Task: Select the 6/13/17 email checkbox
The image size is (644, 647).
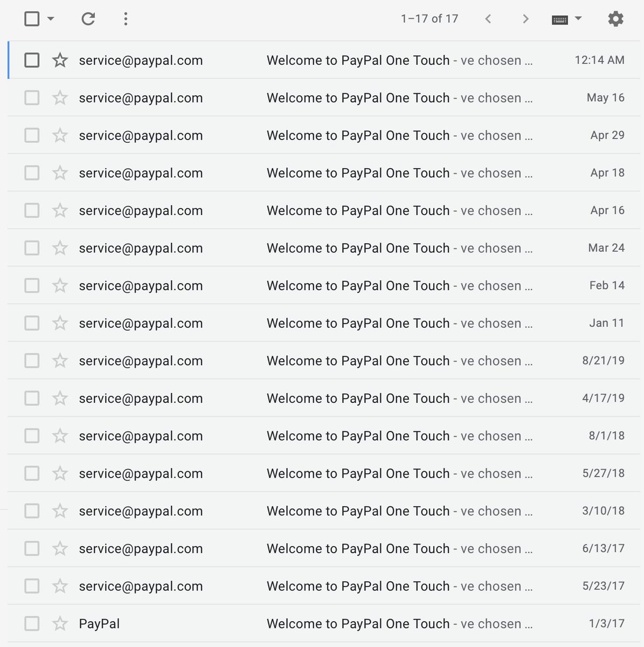Action: click(x=32, y=548)
